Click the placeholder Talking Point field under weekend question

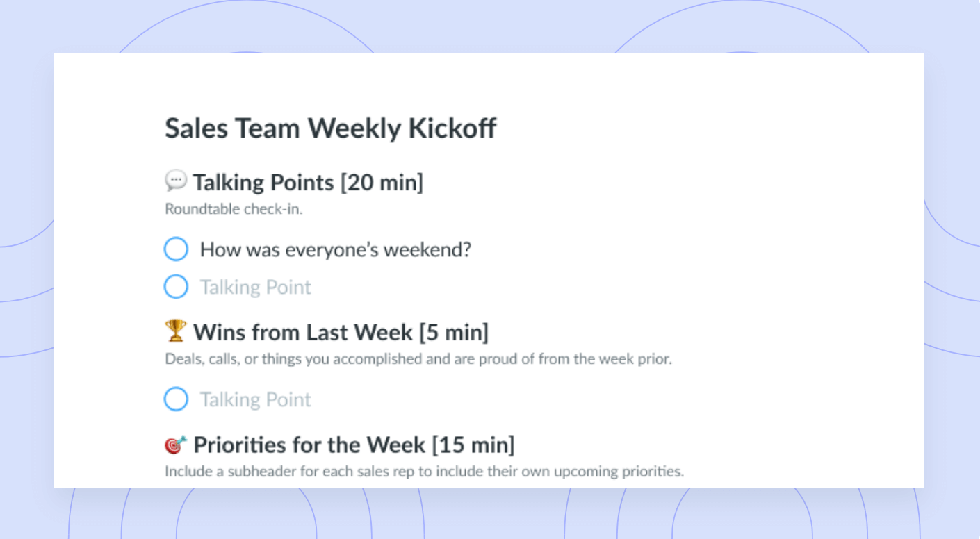point(256,287)
